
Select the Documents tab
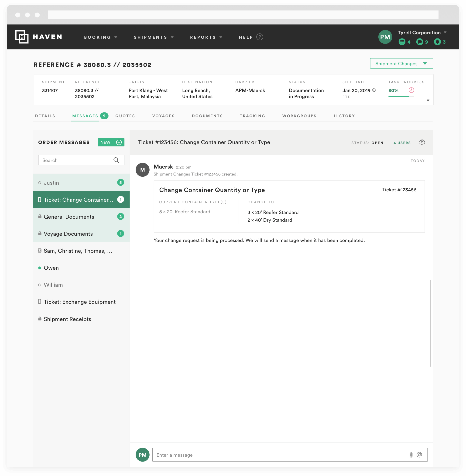(x=207, y=116)
